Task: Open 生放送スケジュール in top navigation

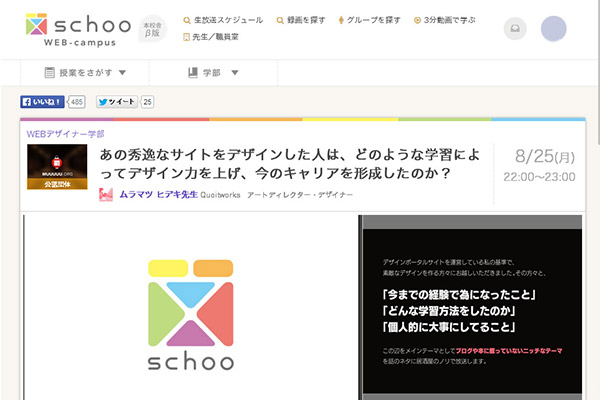Action: point(224,20)
